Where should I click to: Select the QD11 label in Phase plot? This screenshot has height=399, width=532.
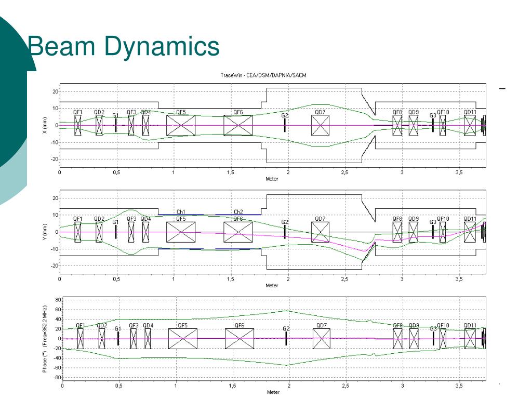tap(470, 325)
